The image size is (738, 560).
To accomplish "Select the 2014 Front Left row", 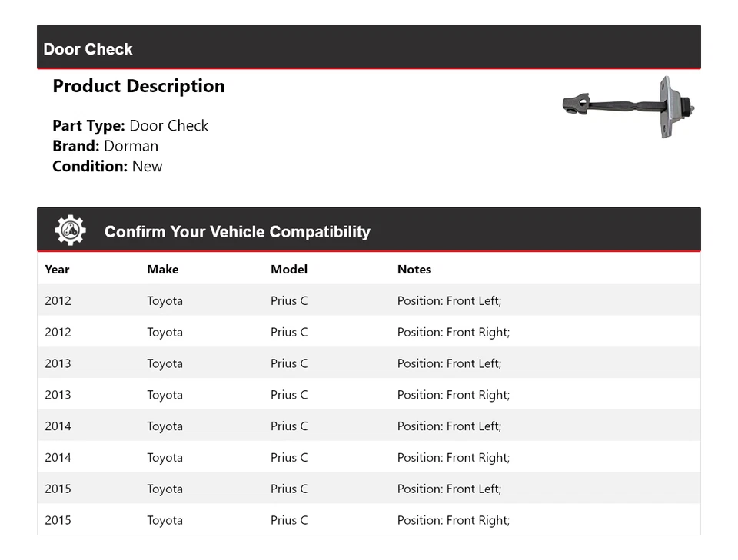I will pyautogui.click(x=368, y=426).
